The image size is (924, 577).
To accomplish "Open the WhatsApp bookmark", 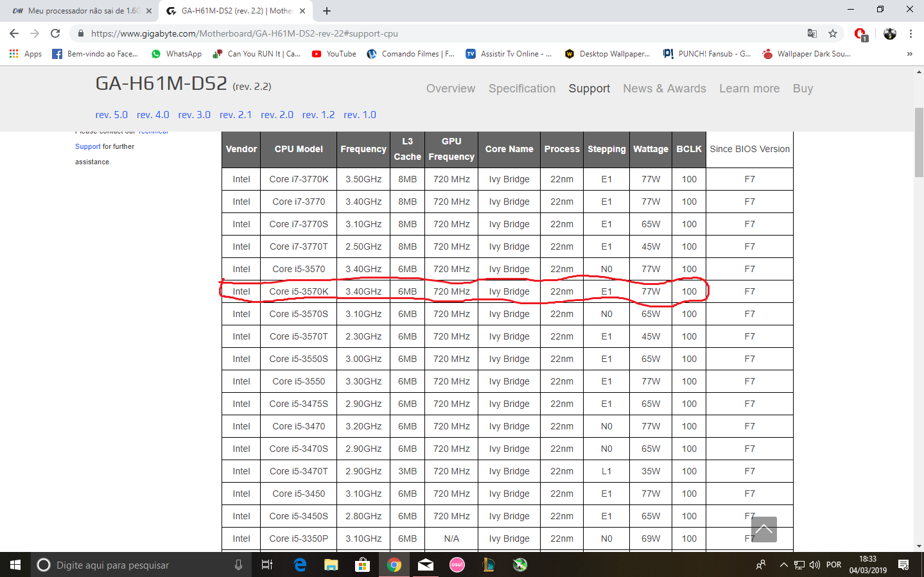I will pos(177,54).
